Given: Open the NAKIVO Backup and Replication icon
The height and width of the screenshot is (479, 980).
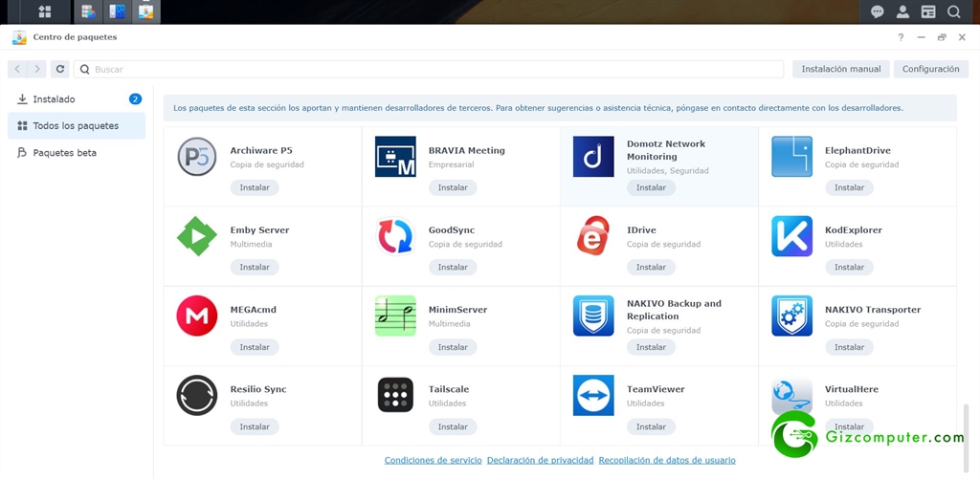Looking at the screenshot, I should (593, 316).
